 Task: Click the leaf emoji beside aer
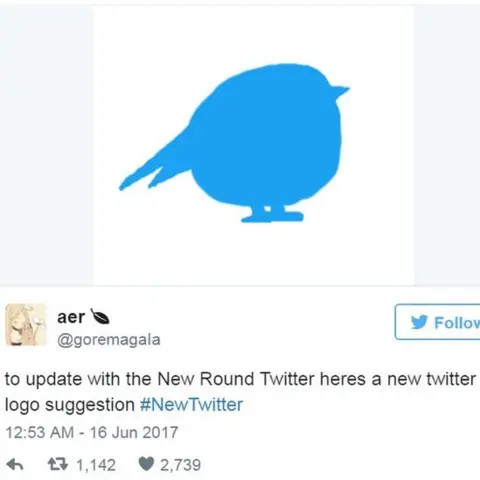[x=100, y=317]
